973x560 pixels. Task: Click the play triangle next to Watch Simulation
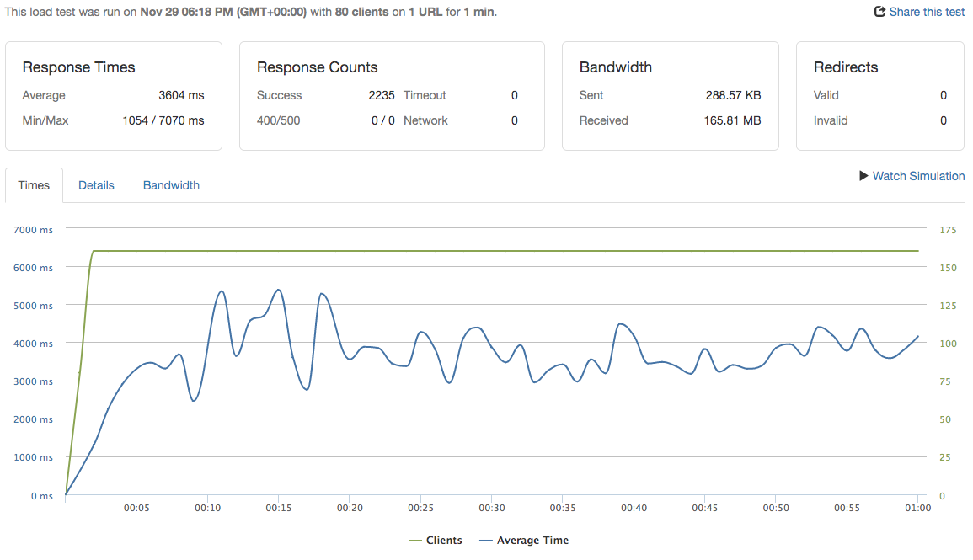coord(863,176)
